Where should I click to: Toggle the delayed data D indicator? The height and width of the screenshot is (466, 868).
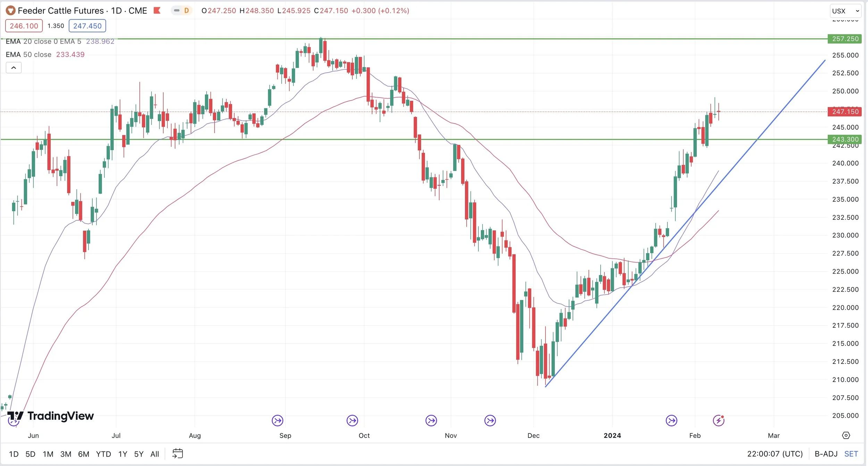click(x=186, y=11)
